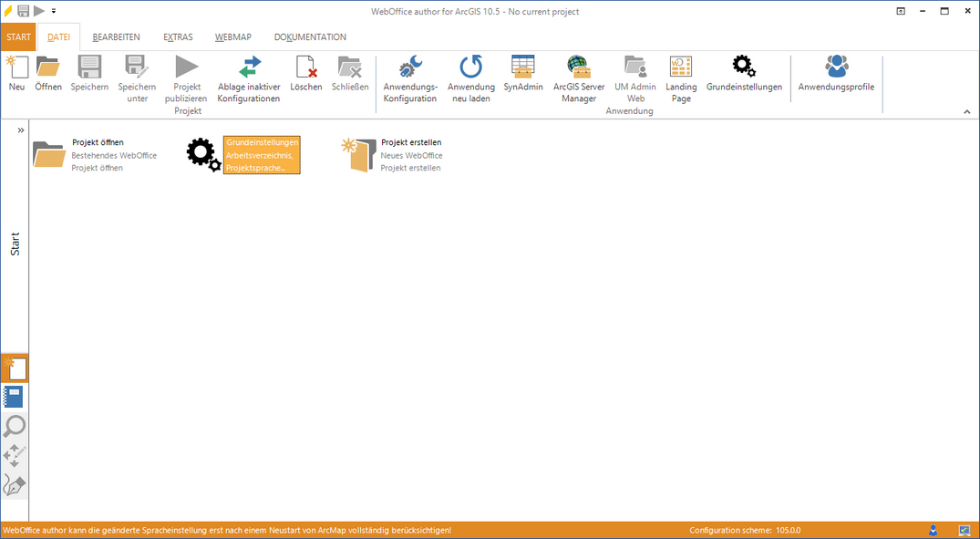Open a project with the Öffnen icon
The width and height of the screenshot is (980, 539).
(x=48, y=68)
